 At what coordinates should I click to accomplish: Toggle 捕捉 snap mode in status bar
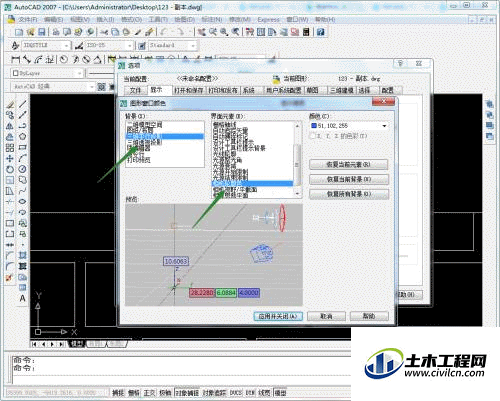point(118,393)
